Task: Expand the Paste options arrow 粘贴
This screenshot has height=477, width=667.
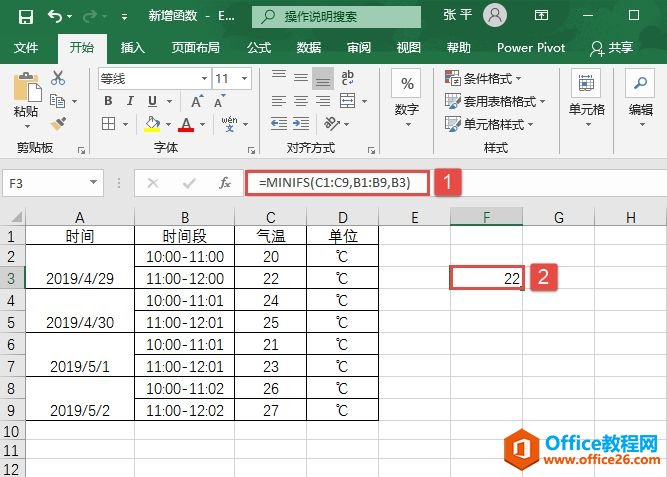Action: (x=26, y=126)
